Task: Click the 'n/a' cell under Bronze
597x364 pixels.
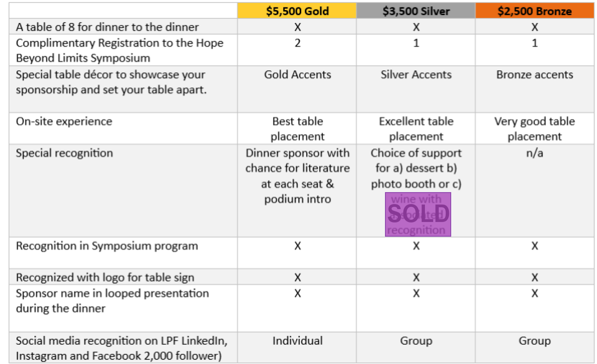Action: point(534,153)
